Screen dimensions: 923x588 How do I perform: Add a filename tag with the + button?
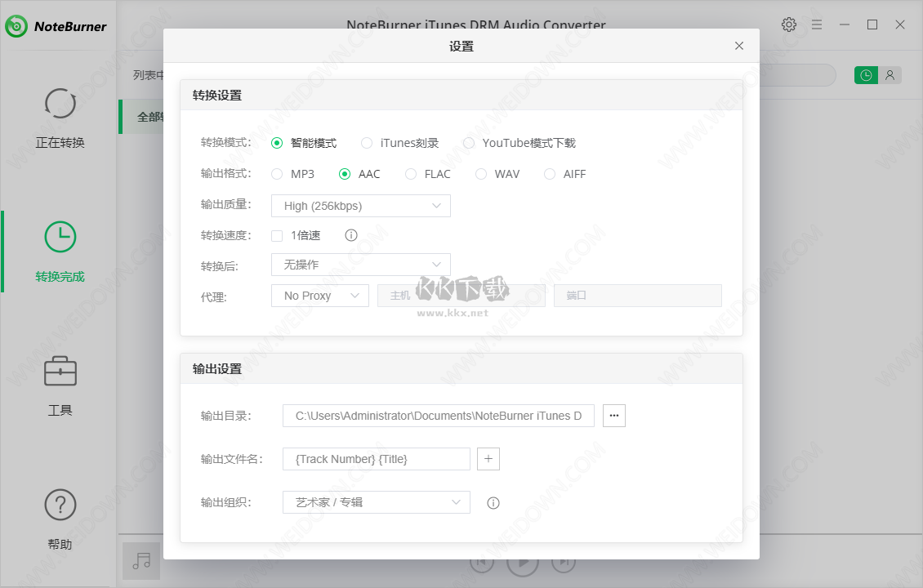(488, 458)
